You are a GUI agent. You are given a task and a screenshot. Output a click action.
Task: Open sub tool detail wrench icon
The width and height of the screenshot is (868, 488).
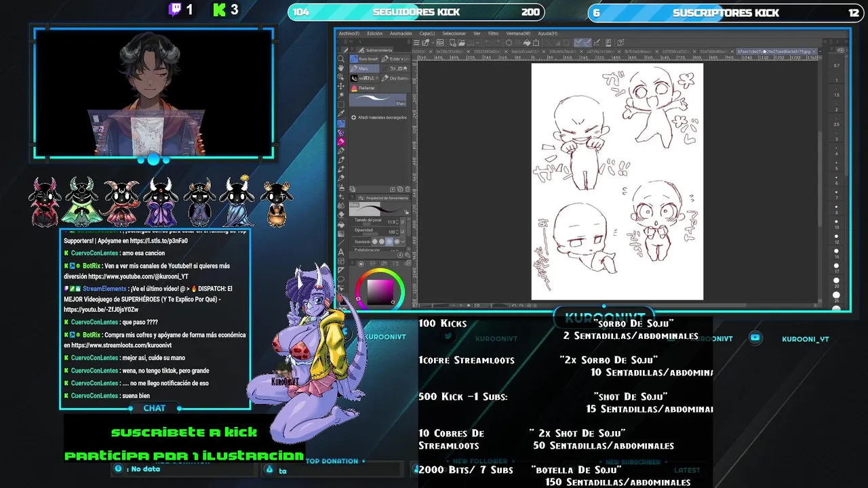pyautogui.click(x=408, y=255)
